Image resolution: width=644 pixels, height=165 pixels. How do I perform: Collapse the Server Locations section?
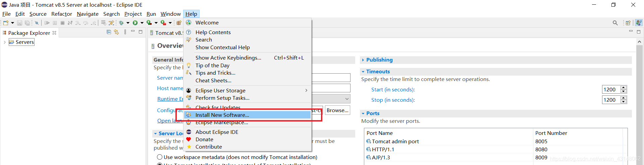pyautogui.click(x=155, y=134)
